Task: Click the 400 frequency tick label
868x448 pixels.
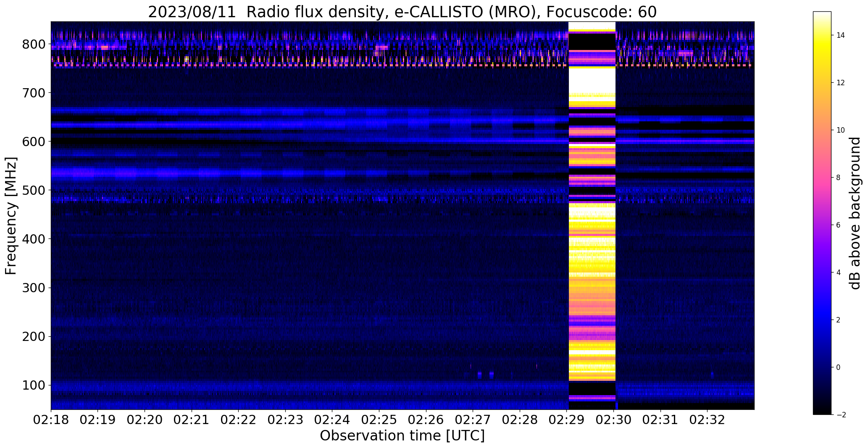Action: click(34, 239)
